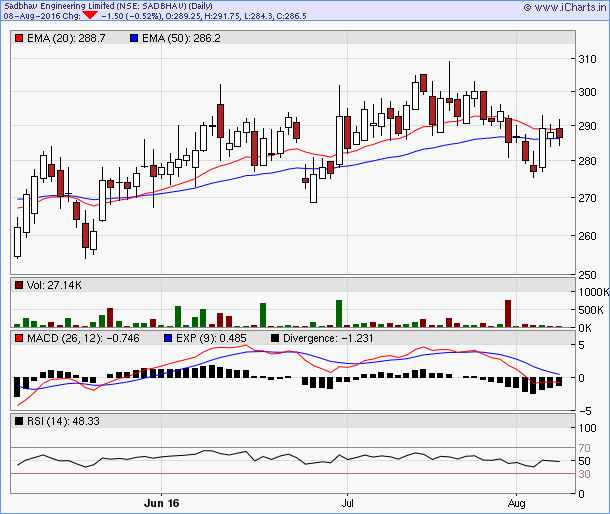Click the blue EMA (50) legend swatch

pos(134,38)
